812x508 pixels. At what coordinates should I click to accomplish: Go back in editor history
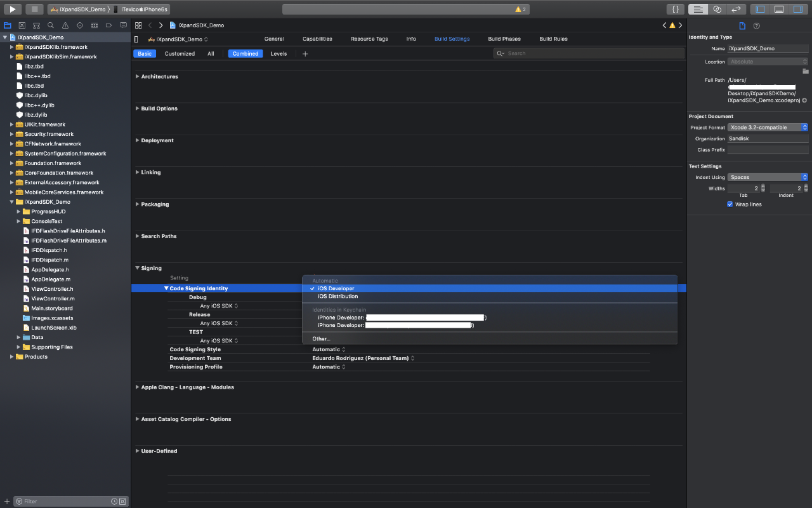coord(150,25)
